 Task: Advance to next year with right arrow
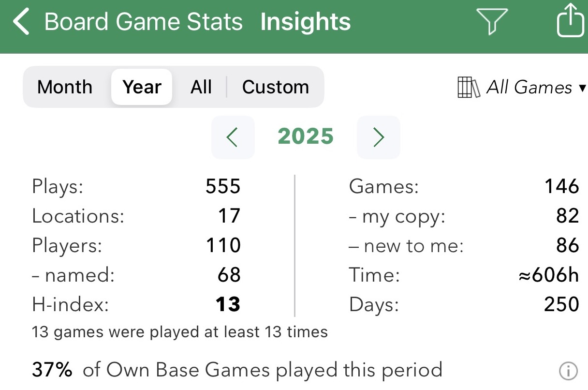[378, 137]
